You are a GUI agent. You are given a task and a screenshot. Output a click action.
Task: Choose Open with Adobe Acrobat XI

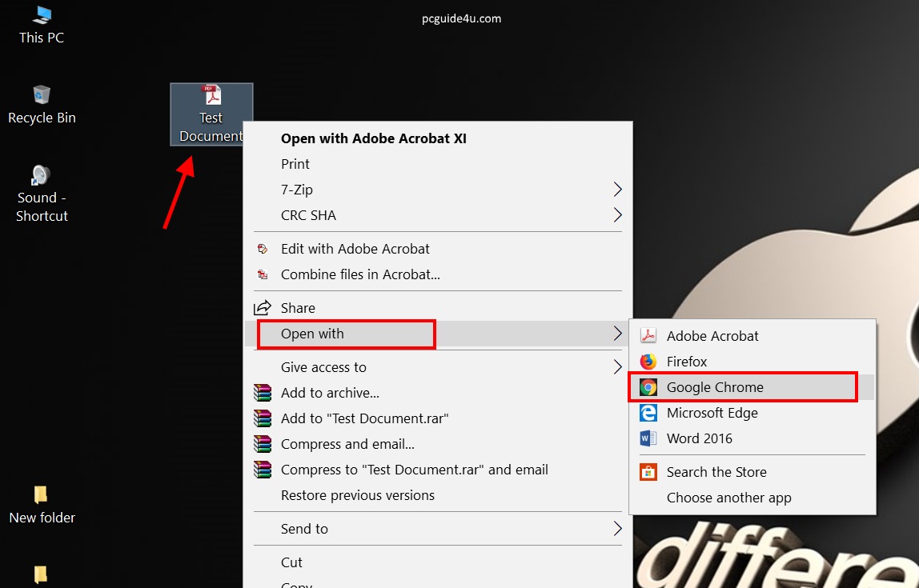(373, 138)
